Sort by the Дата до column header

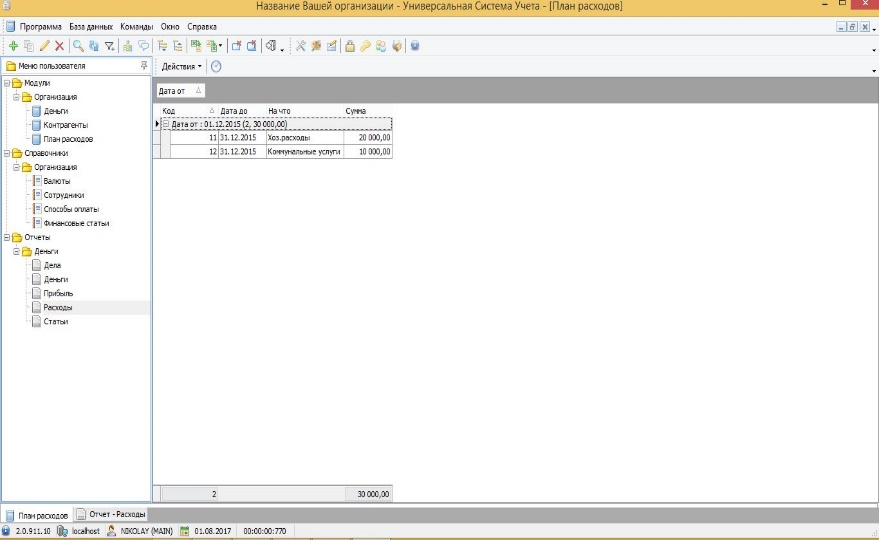tap(242, 111)
